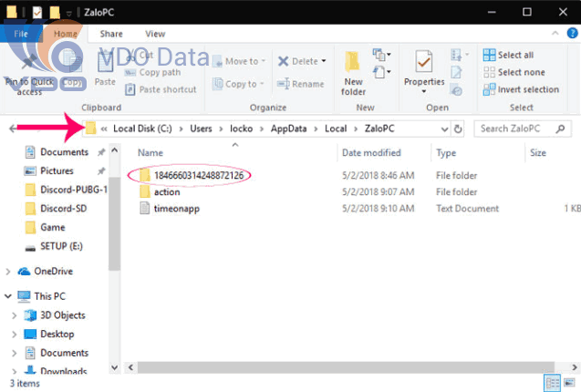This screenshot has width=581, height=392.
Task: Click the History icon in Open group
Action: point(456,89)
